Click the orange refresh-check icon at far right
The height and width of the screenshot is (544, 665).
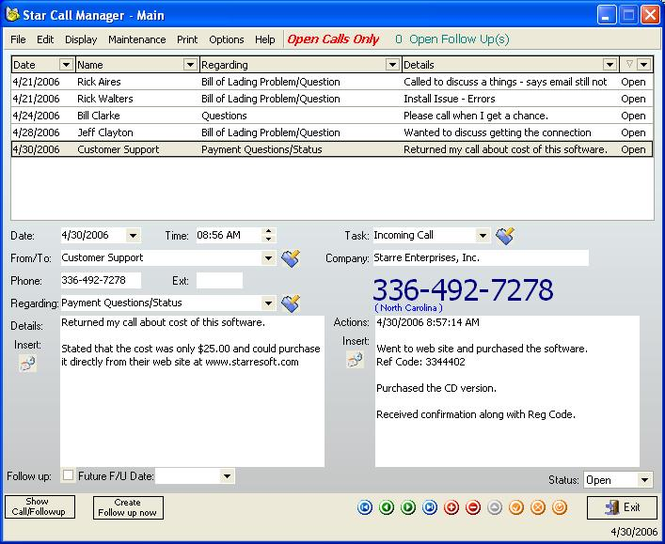click(559, 508)
